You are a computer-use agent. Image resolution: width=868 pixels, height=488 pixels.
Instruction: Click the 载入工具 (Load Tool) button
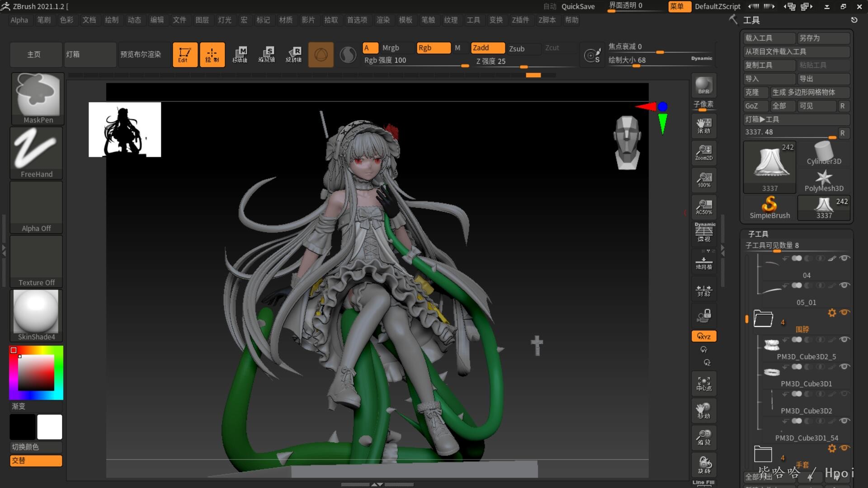click(769, 38)
